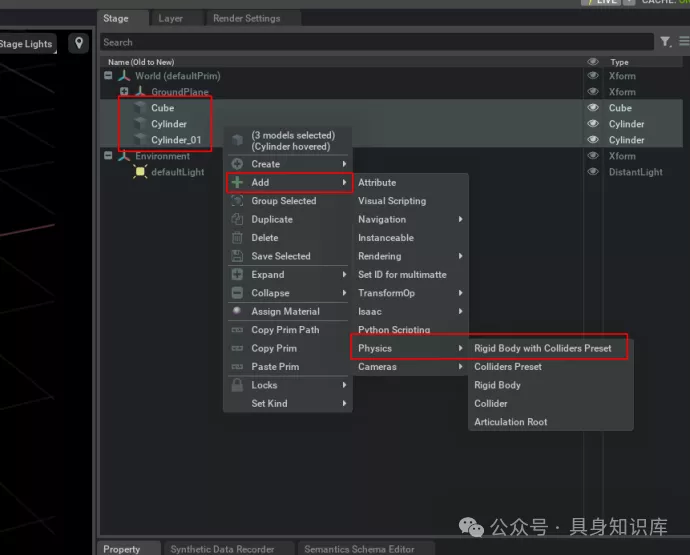The width and height of the screenshot is (690, 555).
Task: Click the Stage Lights button
Action: tap(27, 44)
